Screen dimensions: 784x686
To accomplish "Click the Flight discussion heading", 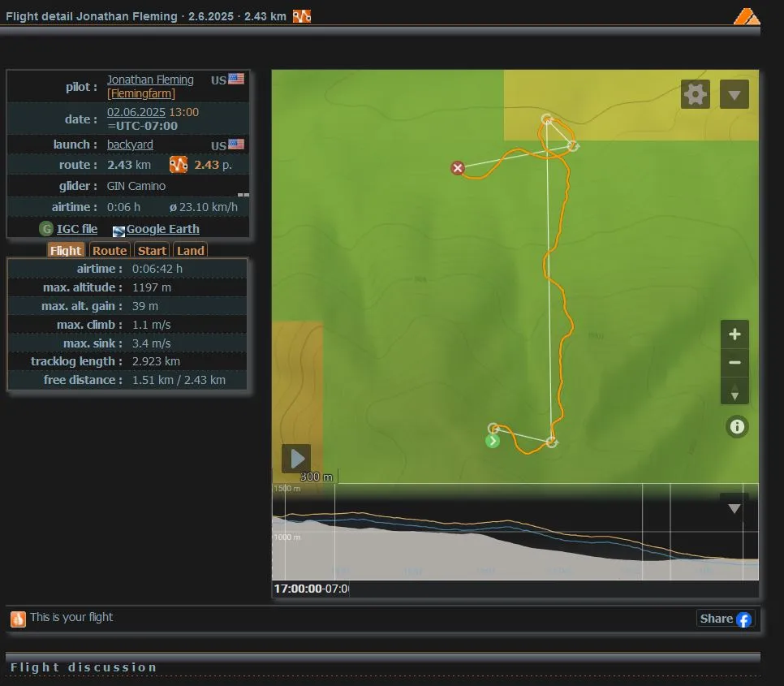I will pos(84,667).
